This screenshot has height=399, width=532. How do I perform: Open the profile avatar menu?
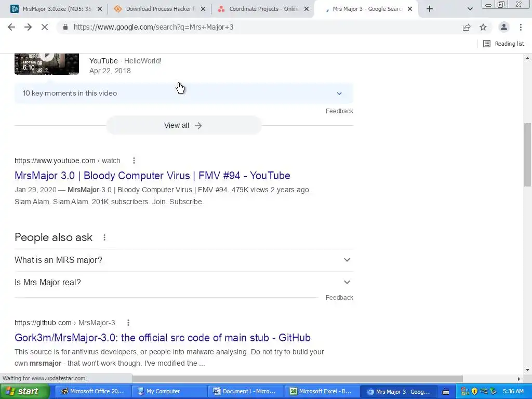pos(504,27)
